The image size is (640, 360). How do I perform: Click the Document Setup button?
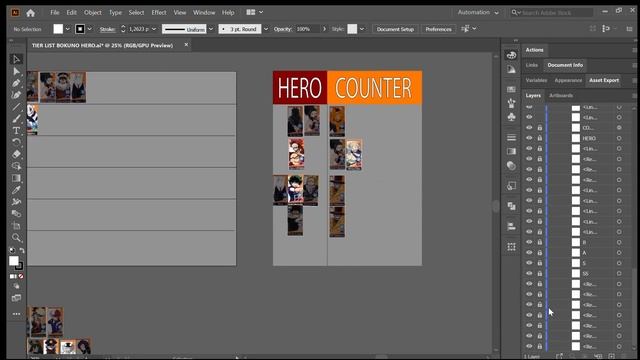pos(395,29)
